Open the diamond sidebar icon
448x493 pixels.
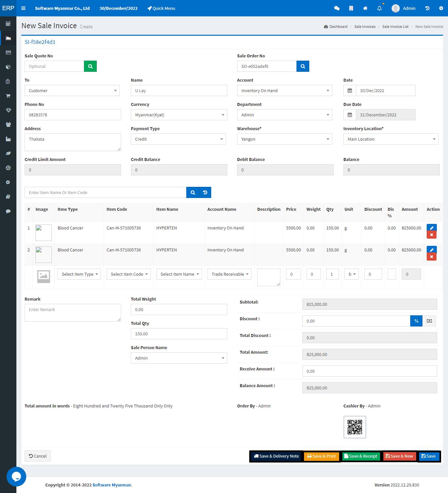(x=8, y=110)
